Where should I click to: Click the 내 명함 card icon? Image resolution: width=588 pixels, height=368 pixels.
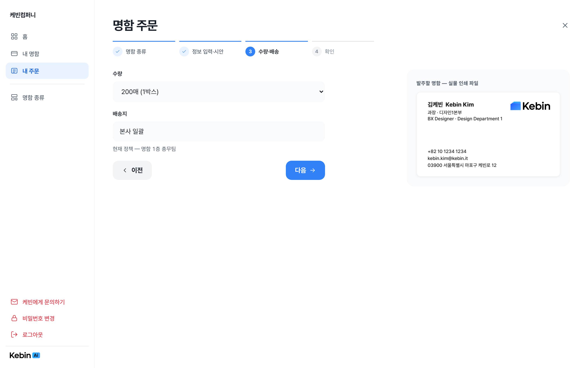[x=14, y=54]
